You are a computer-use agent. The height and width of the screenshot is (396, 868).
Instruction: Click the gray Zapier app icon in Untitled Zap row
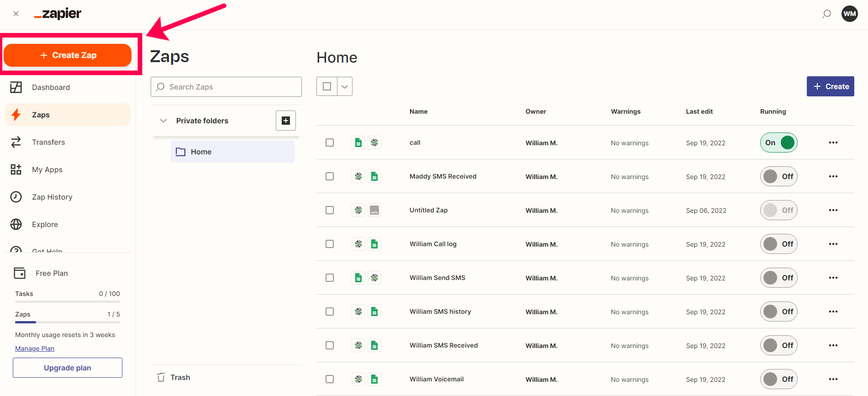click(x=374, y=210)
